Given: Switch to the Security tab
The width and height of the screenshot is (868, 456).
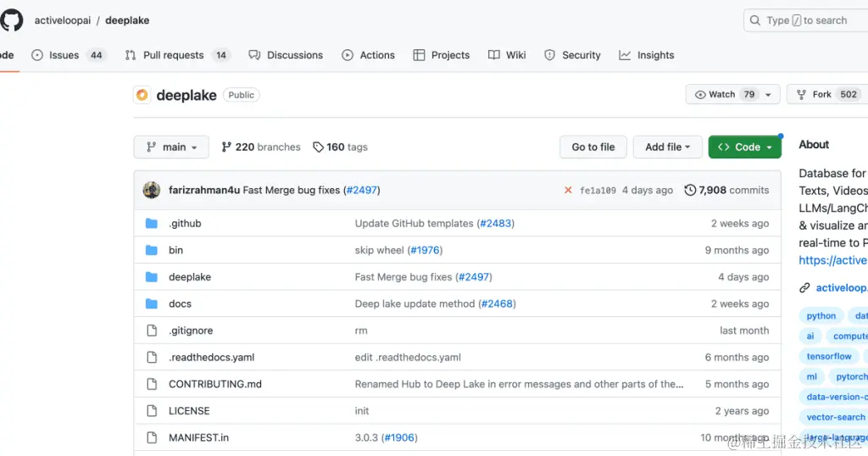Looking at the screenshot, I should click(572, 55).
